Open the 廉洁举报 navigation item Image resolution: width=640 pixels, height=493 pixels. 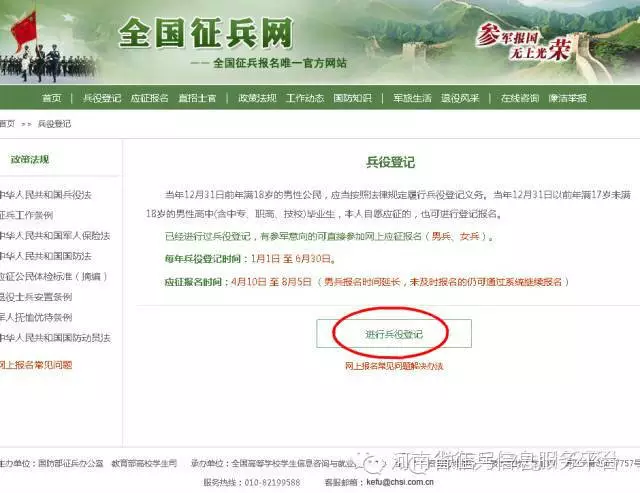(568, 98)
